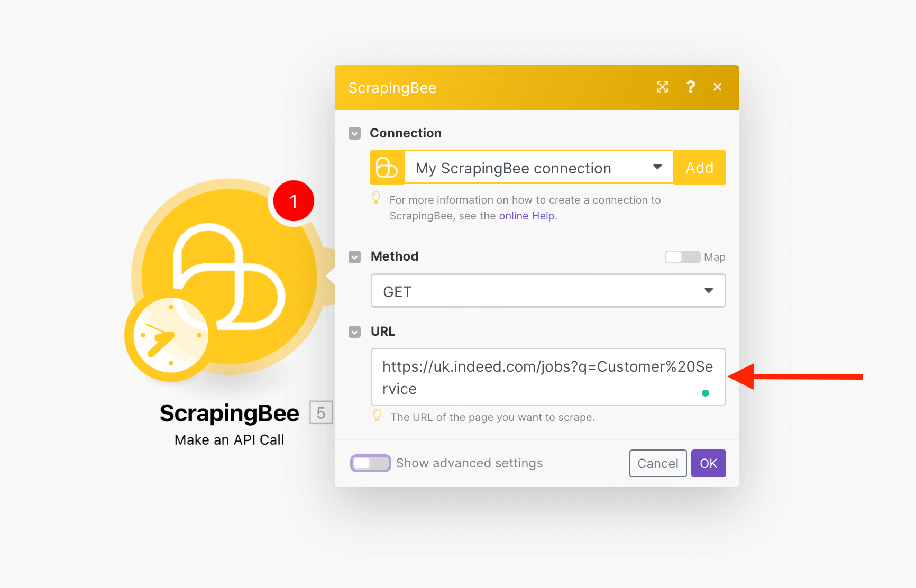Collapse the Connection section checkbox arrow
The height and width of the screenshot is (588, 916).
(355, 133)
